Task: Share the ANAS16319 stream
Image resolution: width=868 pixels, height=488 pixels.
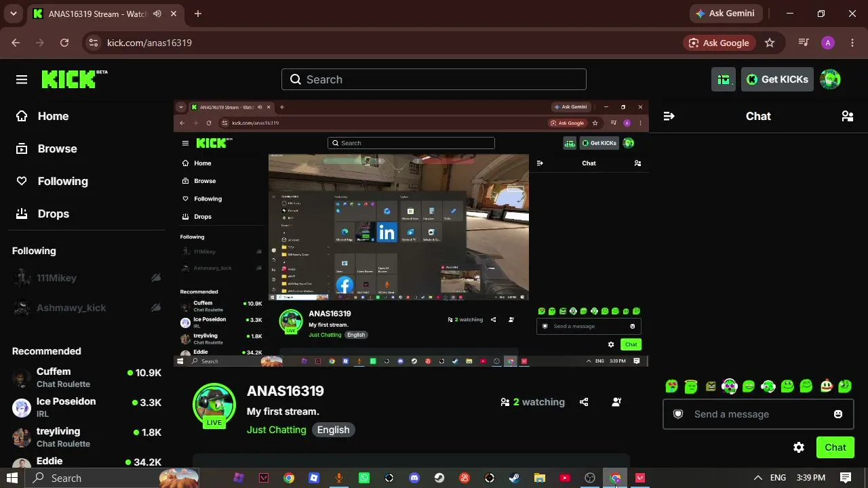Action: (x=584, y=402)
